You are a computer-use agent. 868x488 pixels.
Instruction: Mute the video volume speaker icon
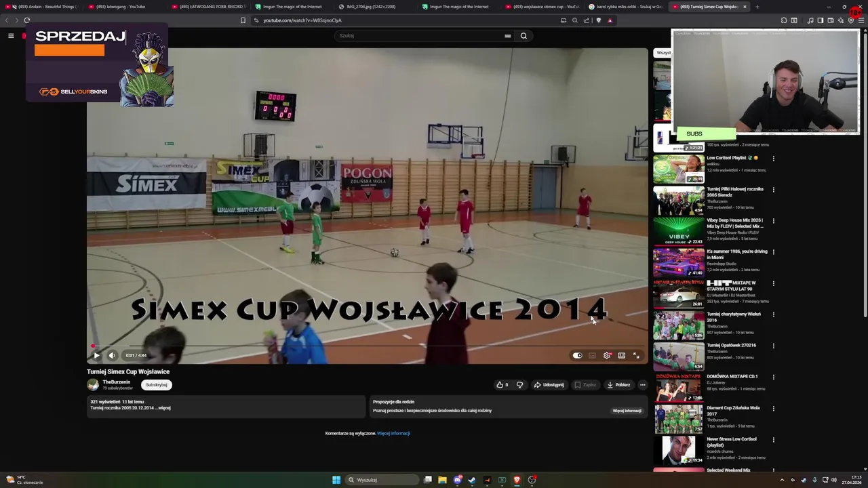(112, 355)
